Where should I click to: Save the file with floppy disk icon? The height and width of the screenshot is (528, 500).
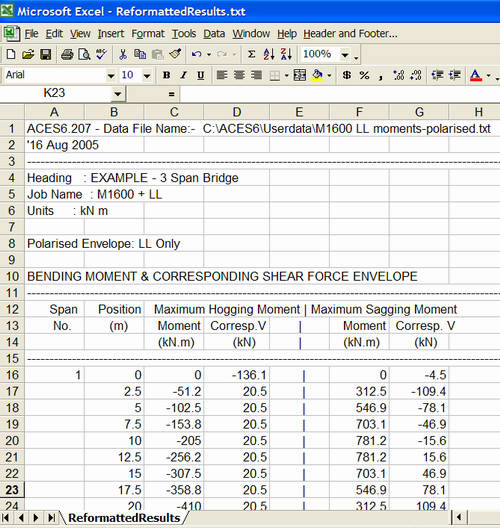(46, 54)
